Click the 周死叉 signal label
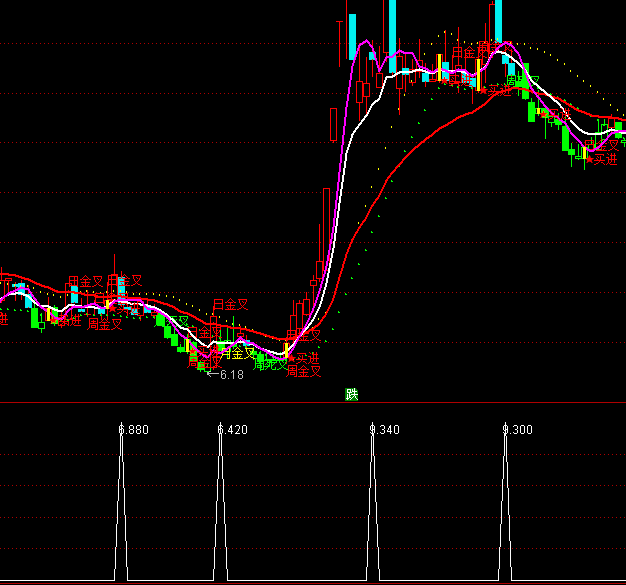The height and width of the screenshot is (585, 626). [x=269, y=365]
